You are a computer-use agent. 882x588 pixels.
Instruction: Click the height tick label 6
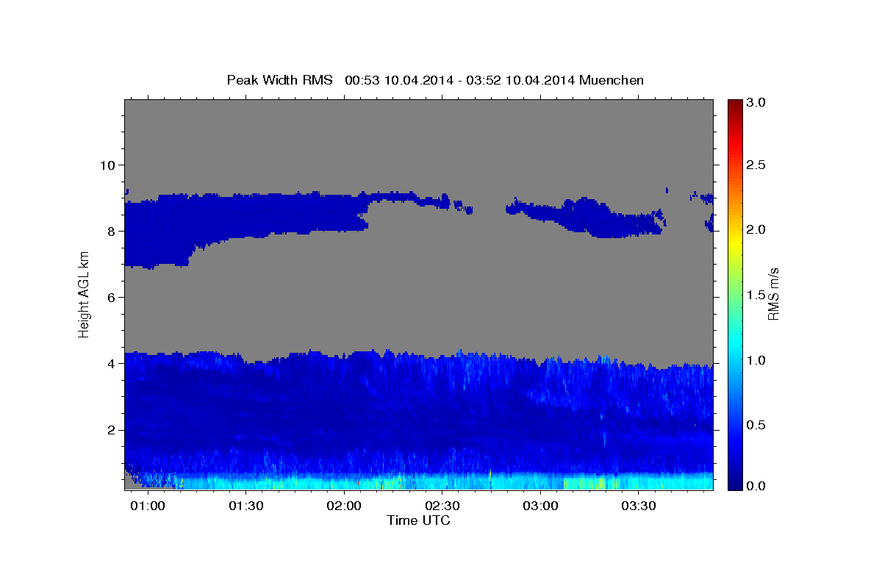(110, 297)
